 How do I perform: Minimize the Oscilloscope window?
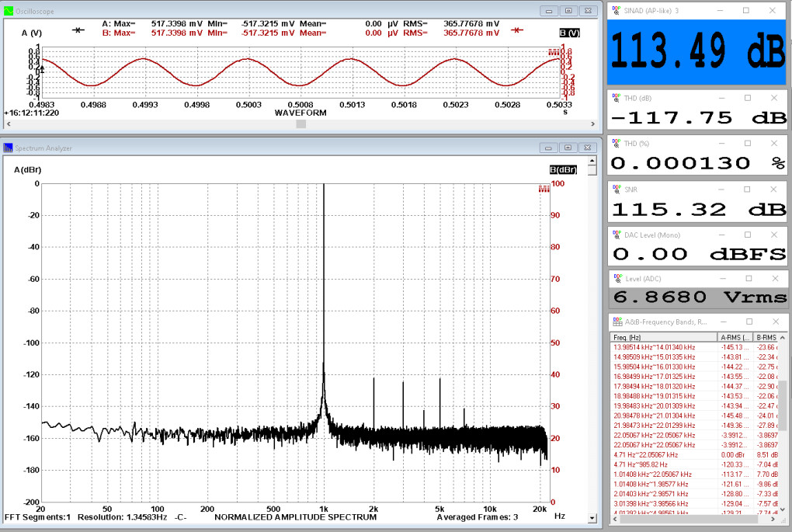(549, 11)
